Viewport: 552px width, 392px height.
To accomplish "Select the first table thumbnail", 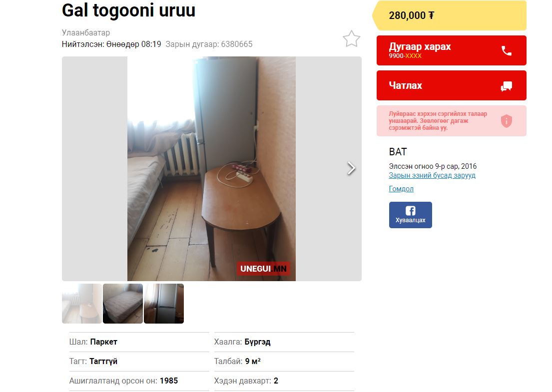I will pyautogui.click(x=82, y=304).
